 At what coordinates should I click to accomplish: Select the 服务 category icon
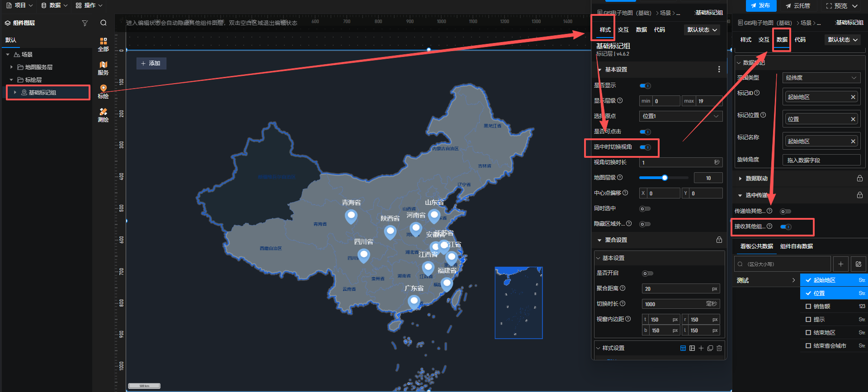104,68
